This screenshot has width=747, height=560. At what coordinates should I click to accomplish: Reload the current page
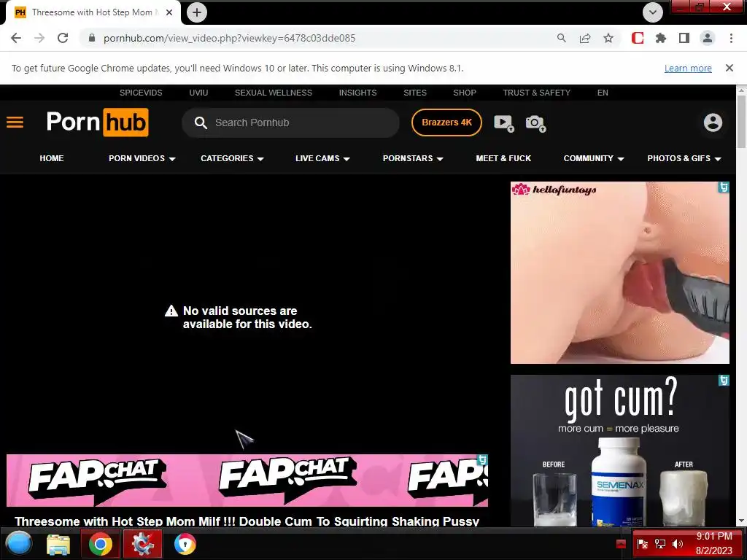63,38
